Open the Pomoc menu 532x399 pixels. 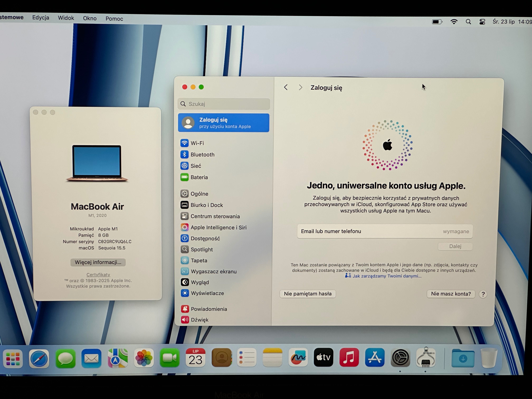pyautogui.click(x=114, y=18)
